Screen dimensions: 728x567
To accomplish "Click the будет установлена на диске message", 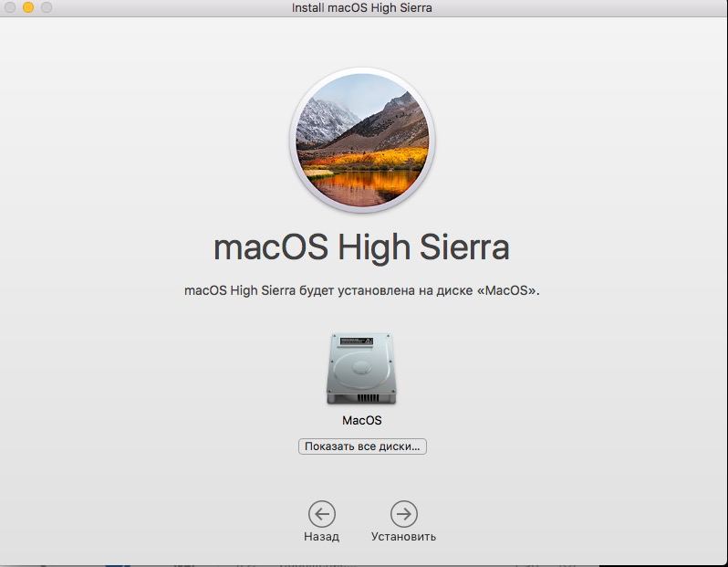I will coord(361,290).
